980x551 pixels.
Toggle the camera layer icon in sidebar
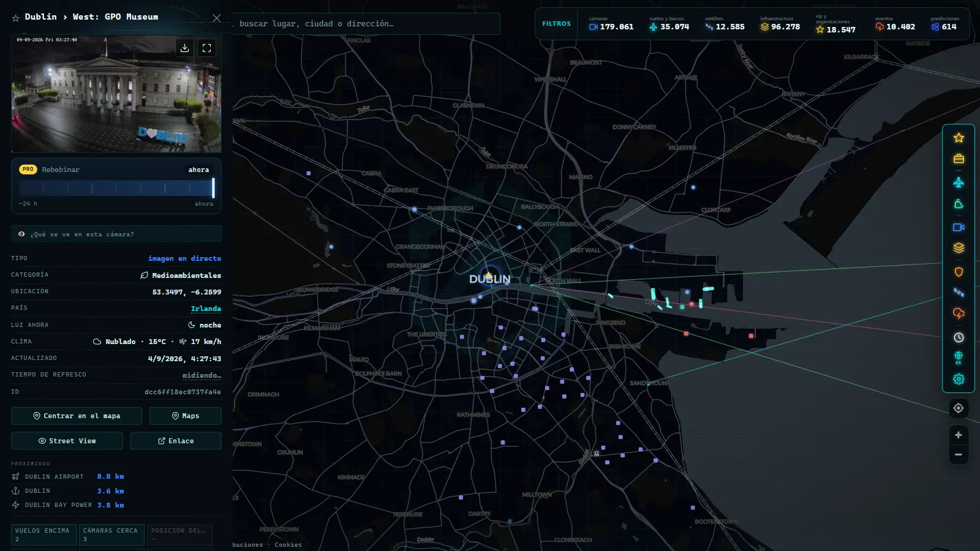(959, 227)
